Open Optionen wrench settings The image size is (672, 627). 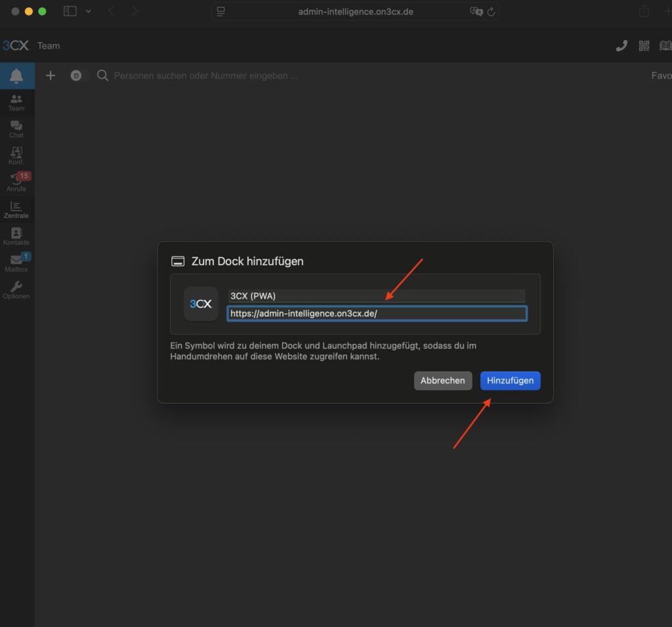pyautogui.click(x=16, y=290)
